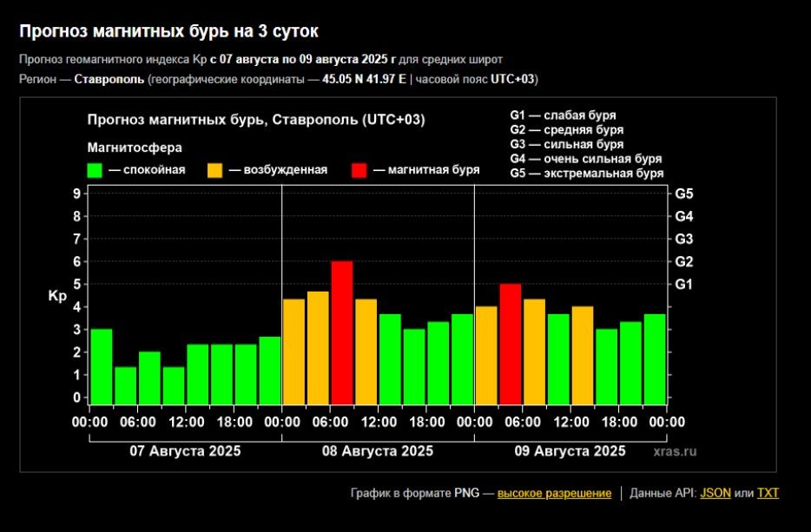Open the JSON API data link
Image resolution: width=811 pixels, height=532 pixels.
(715, 493)
